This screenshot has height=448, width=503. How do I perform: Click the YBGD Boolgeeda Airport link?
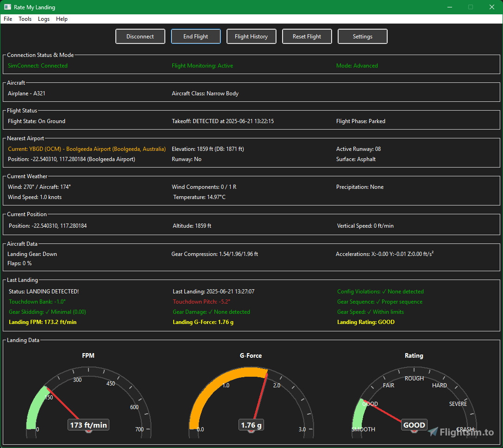pyautogui.click(x=86, y=149)
